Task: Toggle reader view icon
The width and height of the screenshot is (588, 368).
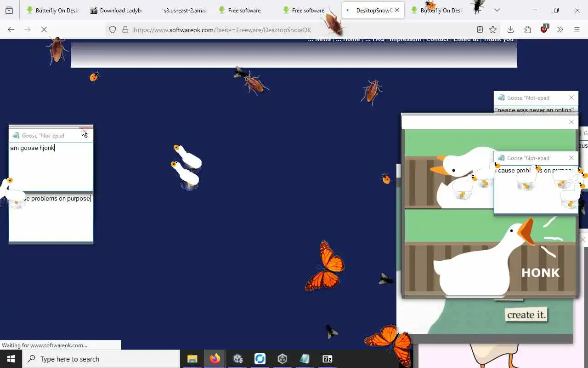Action: (x=480, y=29)
